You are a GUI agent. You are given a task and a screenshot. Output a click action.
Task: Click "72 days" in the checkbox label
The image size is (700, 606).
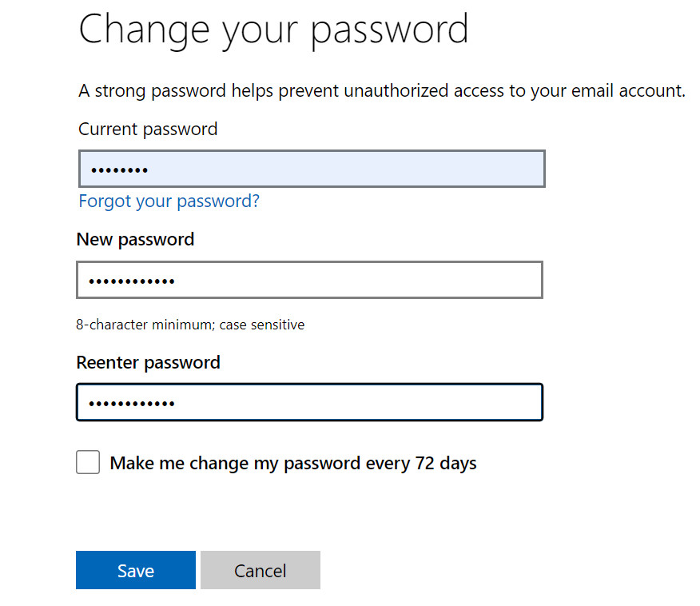point(446,464)
